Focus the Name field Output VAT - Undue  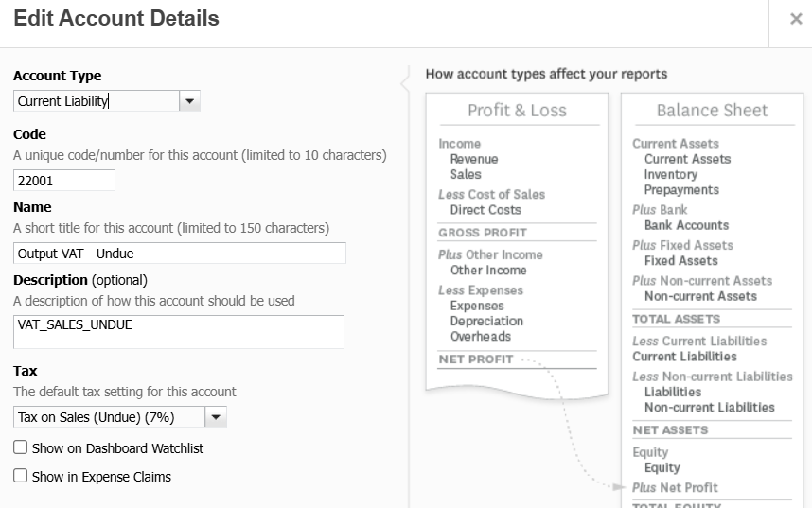click(179, 253)
